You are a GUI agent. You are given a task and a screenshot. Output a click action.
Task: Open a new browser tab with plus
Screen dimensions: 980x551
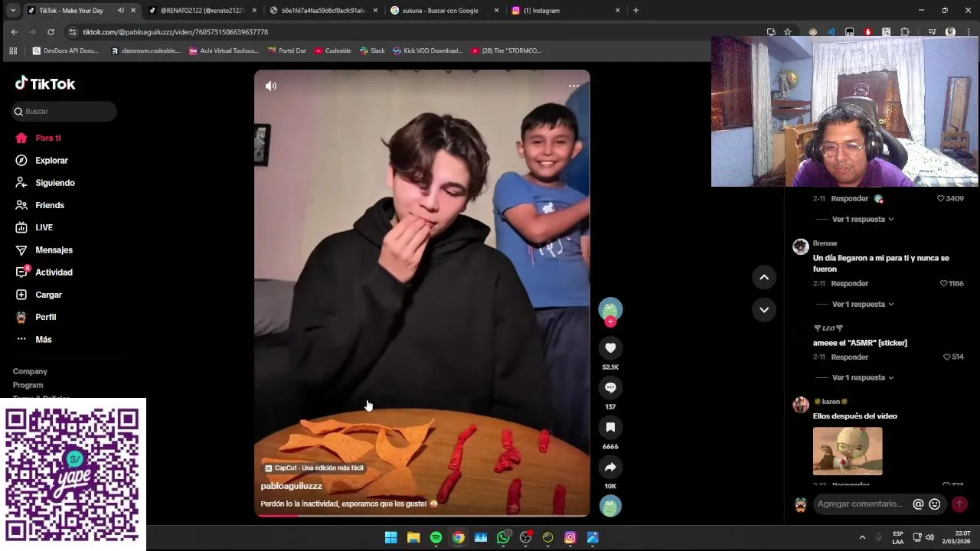[635, 11]
